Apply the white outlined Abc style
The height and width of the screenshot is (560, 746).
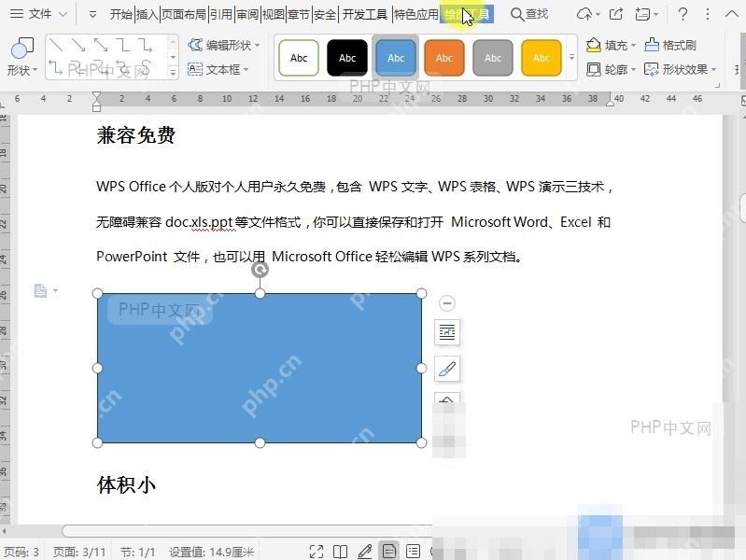coord(299,58)
